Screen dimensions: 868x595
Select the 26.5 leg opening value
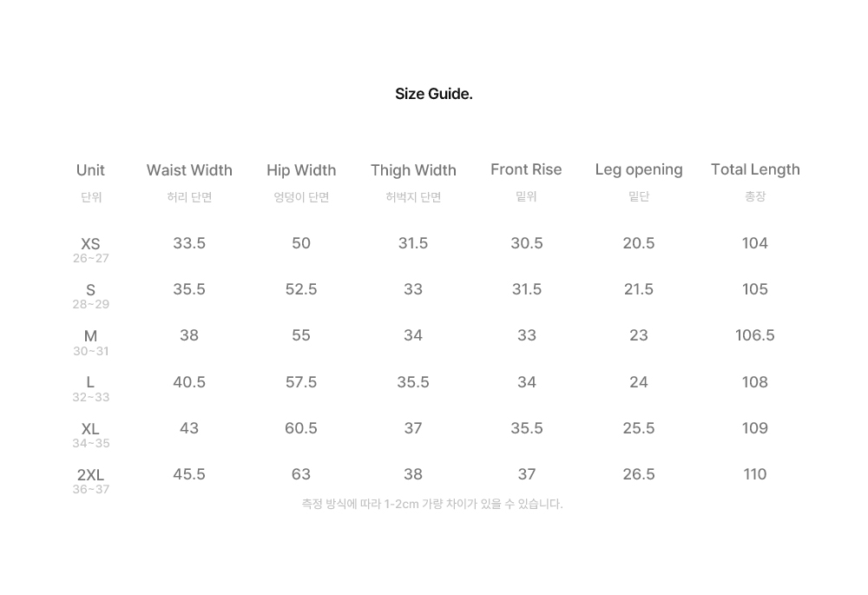[x=639, y=474]
